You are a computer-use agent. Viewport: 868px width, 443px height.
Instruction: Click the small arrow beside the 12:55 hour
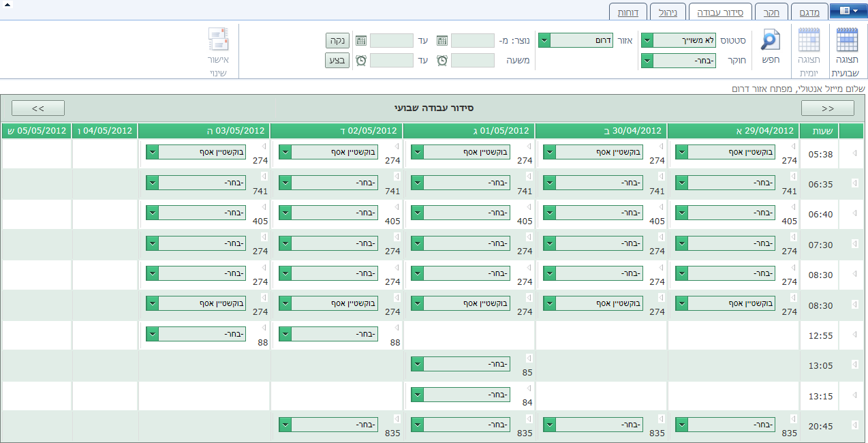point(854,335)
